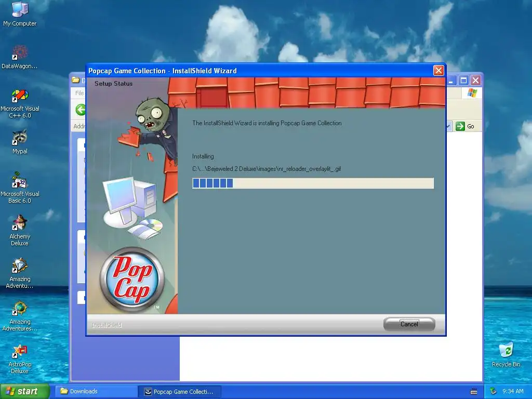
Task: Select the AstroPop Deluxe desktop shortcut
Action: coord(20,358)
